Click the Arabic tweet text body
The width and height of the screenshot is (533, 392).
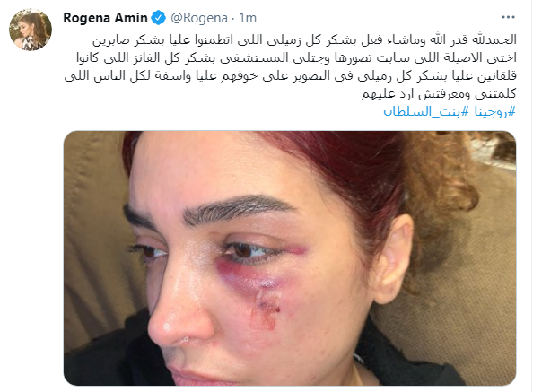coord(291,66)
